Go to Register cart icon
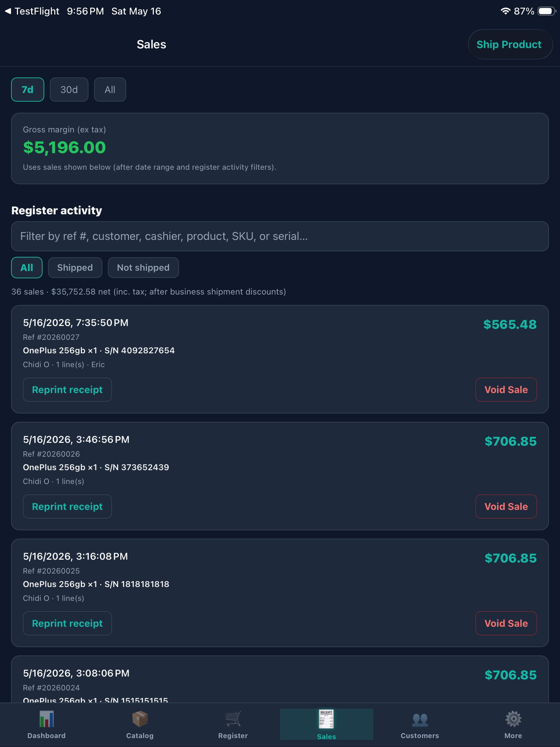The height and width of the screenshot is (747, 560). coord(233,719)
